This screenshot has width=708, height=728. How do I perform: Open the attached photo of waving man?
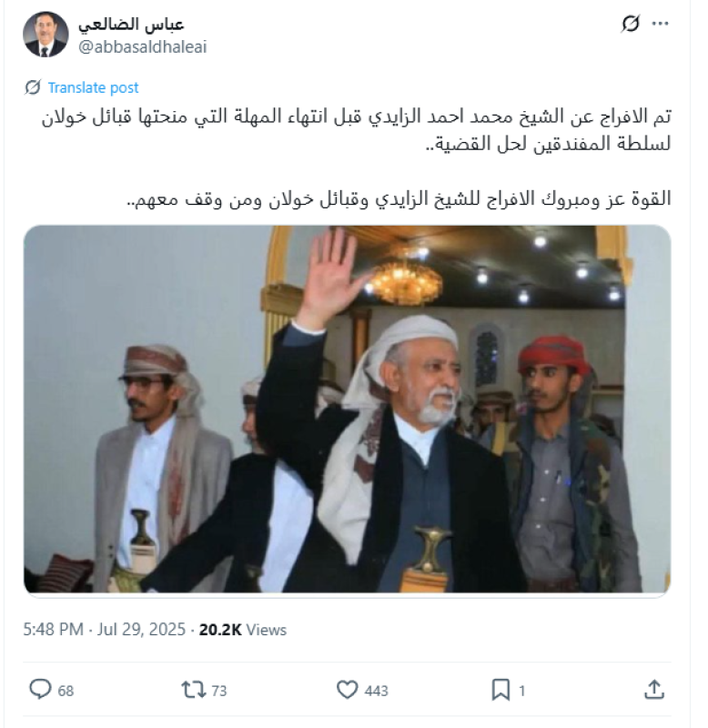pyautogui.click(x=348, y=409)
